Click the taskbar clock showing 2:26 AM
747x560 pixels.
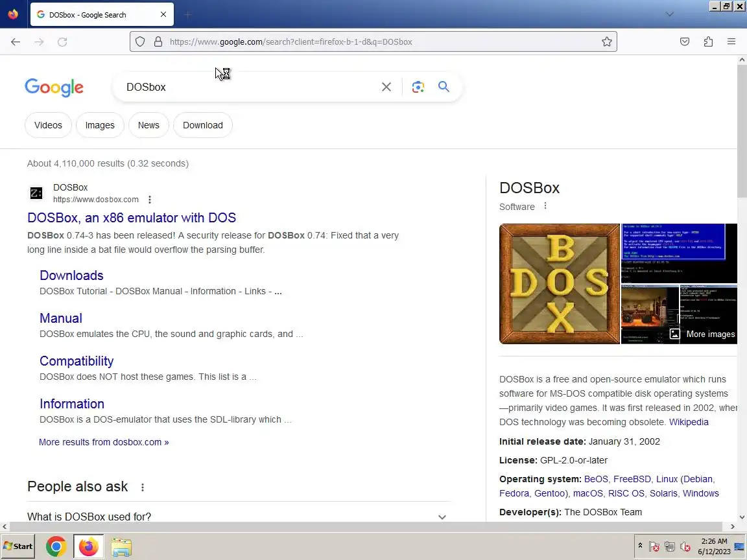pos(714,546)
